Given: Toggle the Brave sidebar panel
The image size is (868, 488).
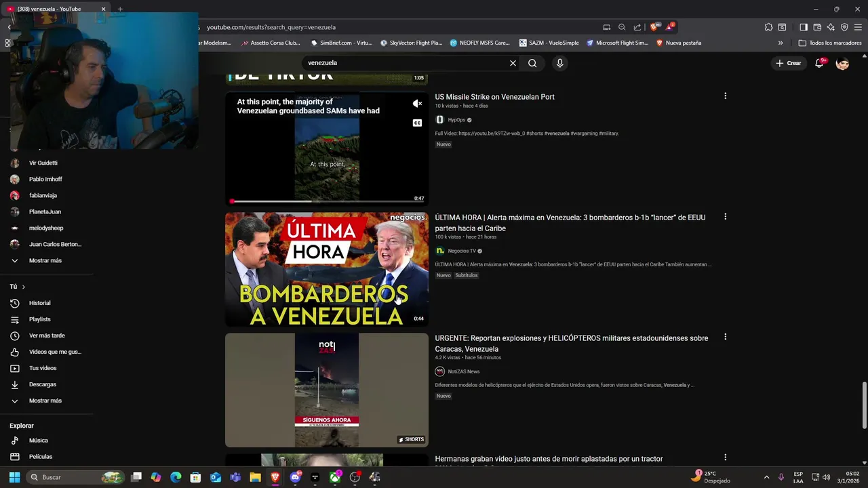Looking at the screenshot, I should coord(804,27).
